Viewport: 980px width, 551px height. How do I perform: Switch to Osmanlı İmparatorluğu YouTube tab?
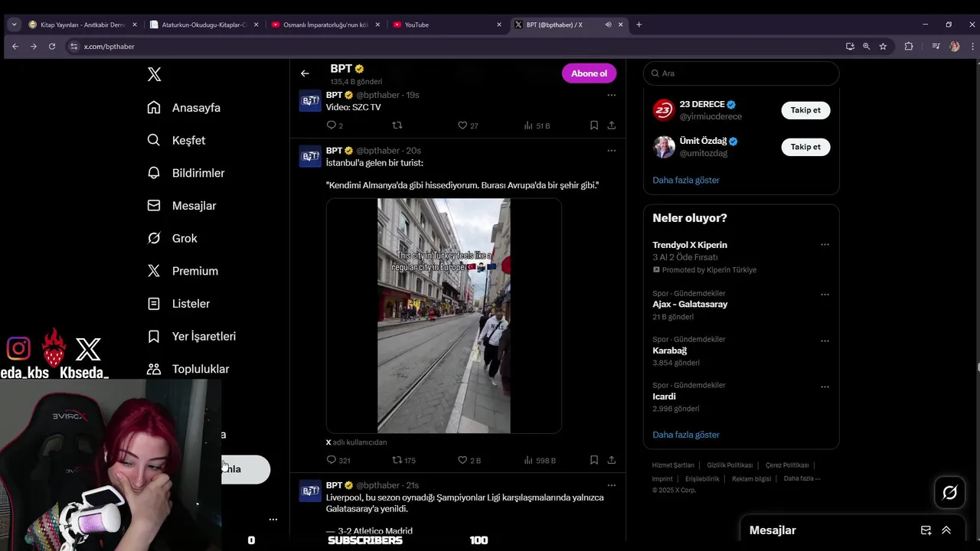tap(327, 24)
